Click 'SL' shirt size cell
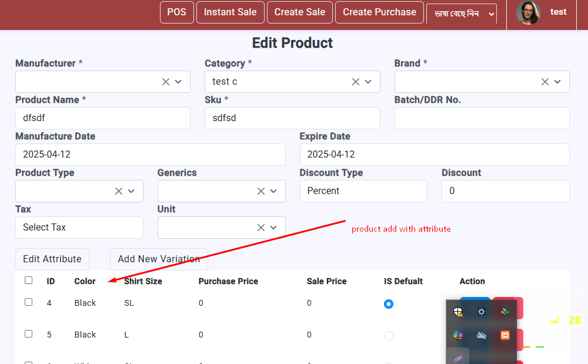 129,303
